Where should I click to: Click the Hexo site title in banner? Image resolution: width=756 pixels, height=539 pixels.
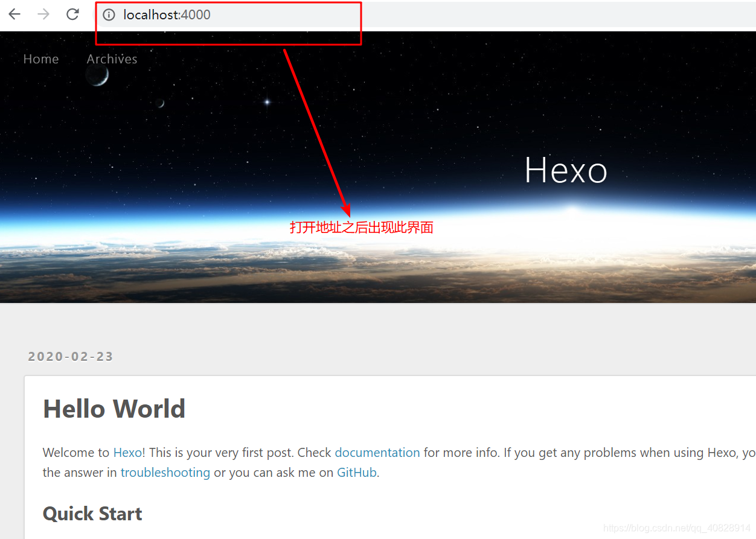[566, 170]
